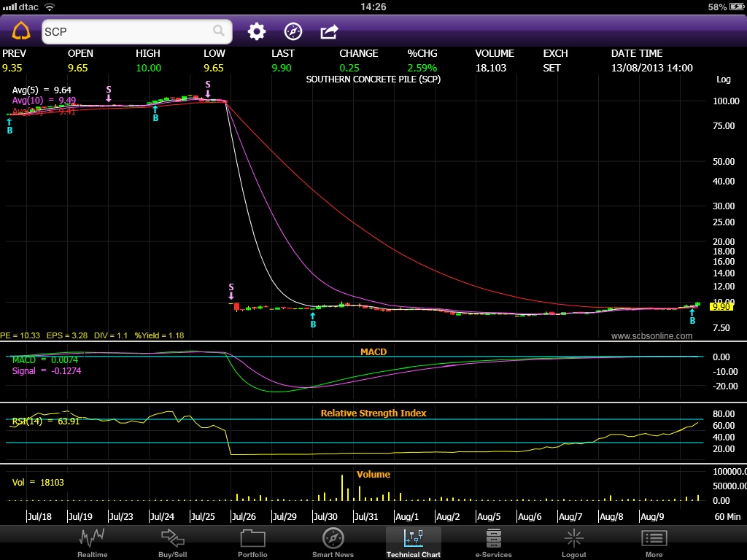
Task: Open the More menu tab
Action: pyautogui.click(x=654, y=543)
